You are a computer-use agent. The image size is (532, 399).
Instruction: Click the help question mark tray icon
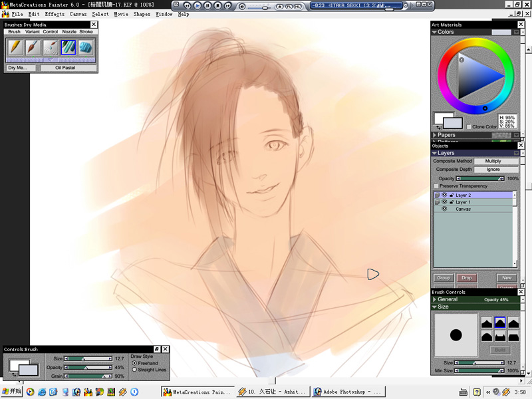pos(477,392)
